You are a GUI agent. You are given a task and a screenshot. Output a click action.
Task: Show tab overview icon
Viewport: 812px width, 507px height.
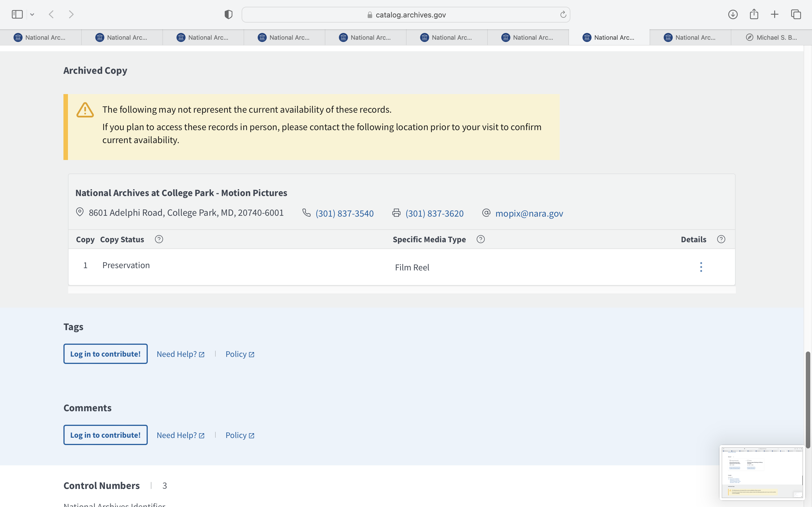pyautogui.click(x=796, y=14)
